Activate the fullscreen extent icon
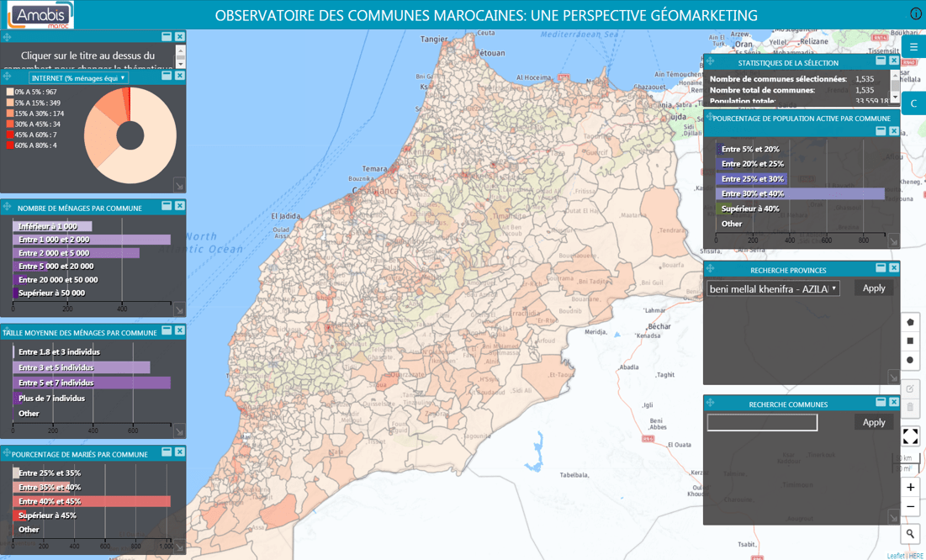This screenshot has width=926, height=560. [x=910, y=436]
